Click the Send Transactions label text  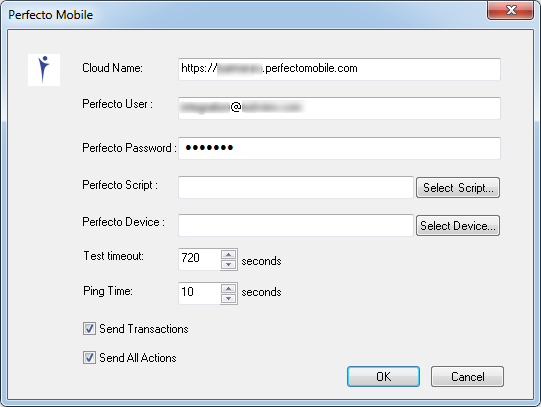pos(144,329)
